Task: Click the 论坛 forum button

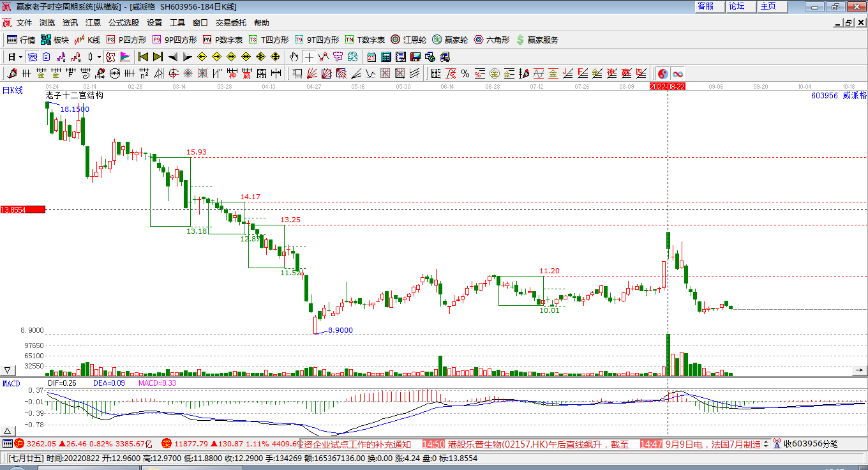Action: (737, 6)
